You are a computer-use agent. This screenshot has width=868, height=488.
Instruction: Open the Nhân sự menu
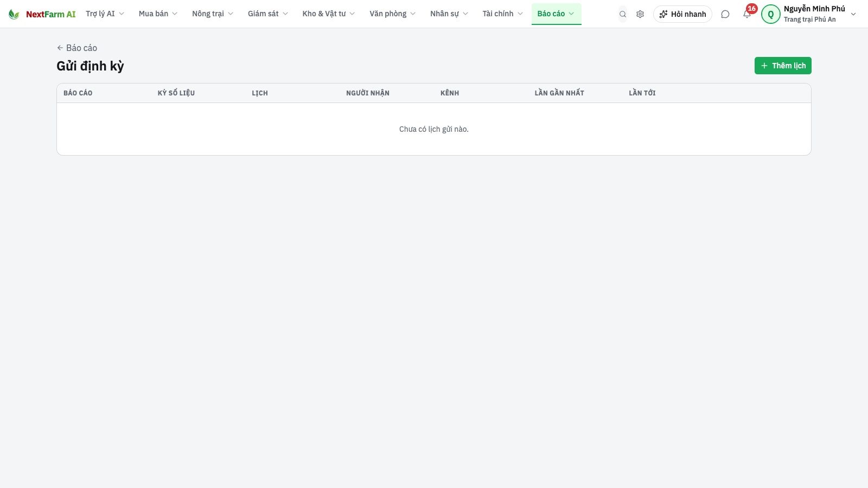449,14
